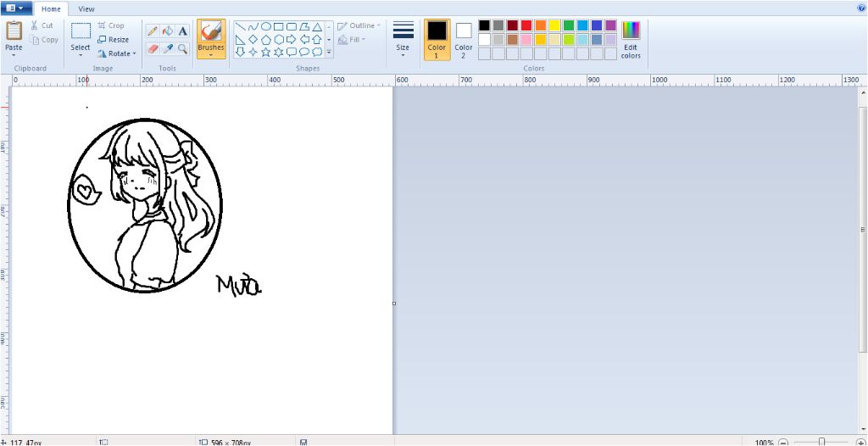Image resolution: width=868 pixels, height=446 pixels.
Task: Choose the purple color swatch
Action: click(610, 25)
